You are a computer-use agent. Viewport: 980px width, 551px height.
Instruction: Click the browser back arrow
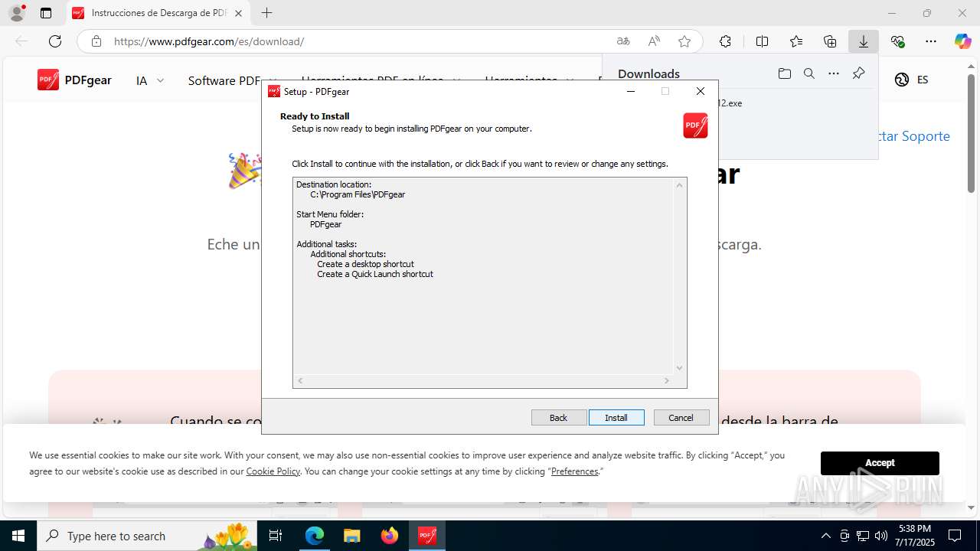click(21, 41)
